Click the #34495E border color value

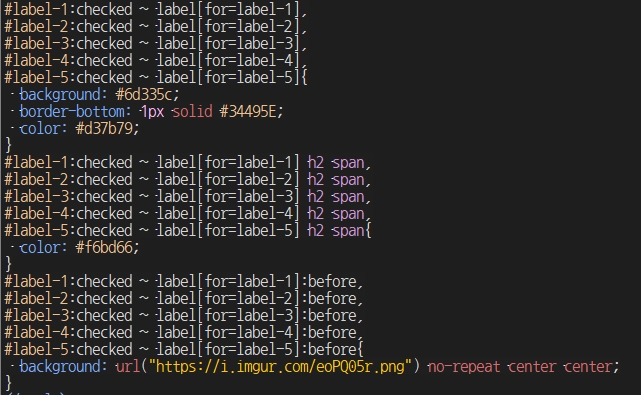pyautogui.click(x=248, y=111)
